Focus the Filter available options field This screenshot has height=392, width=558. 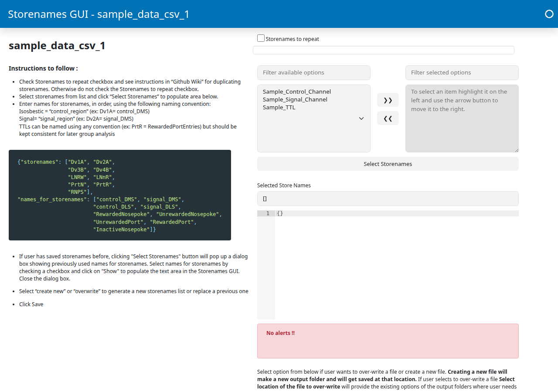314,73
